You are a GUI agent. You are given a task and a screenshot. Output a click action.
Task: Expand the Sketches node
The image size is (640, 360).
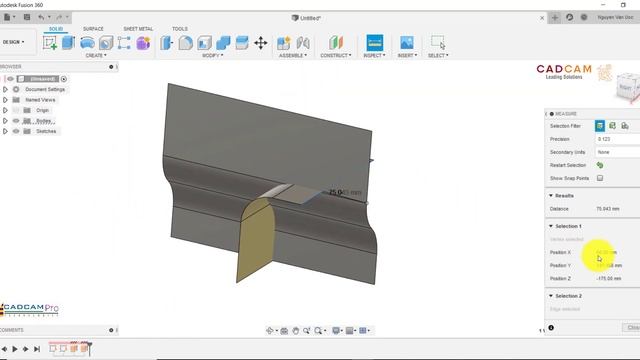tap(5, 131)
